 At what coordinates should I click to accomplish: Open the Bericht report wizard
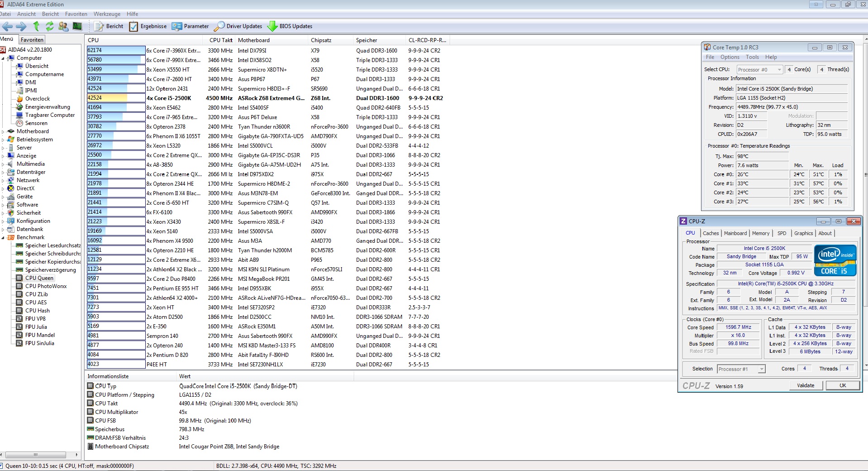(x=109, y=26)
